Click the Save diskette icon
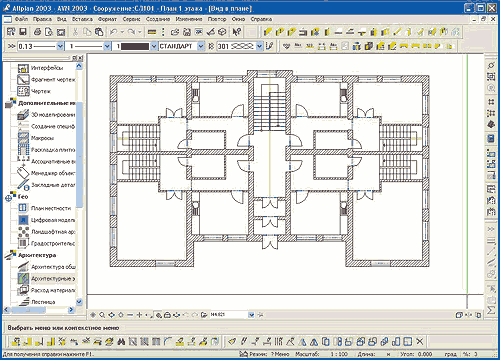The height and width of the screenshot is (360, 500). [23, 32]
